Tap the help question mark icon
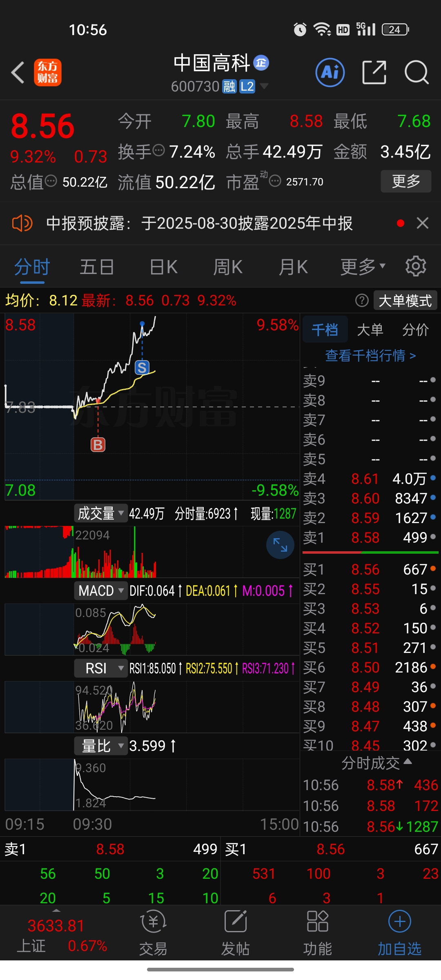 [362, 301]
